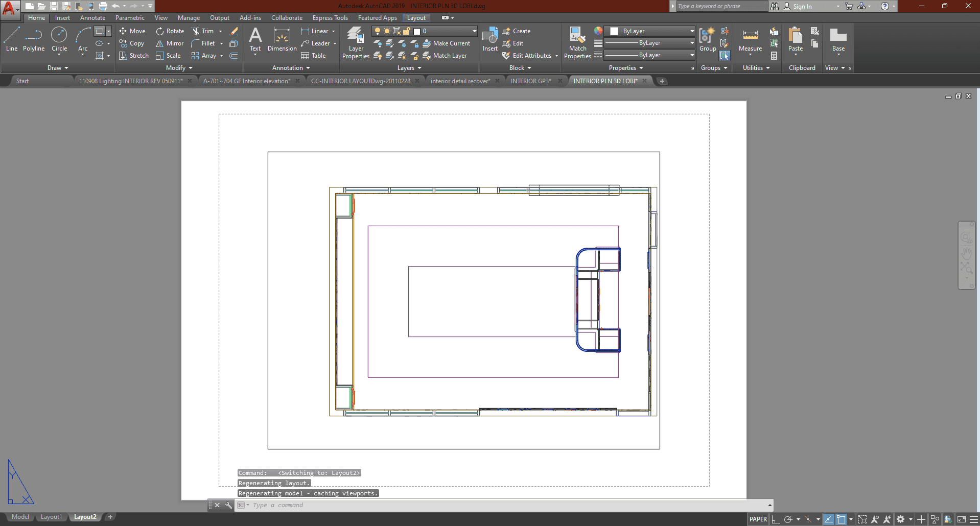Image resolution: width=980 pixels, height=526 pixels.
Task: Select the Polyline draw tool
Action: coord(34,39)
